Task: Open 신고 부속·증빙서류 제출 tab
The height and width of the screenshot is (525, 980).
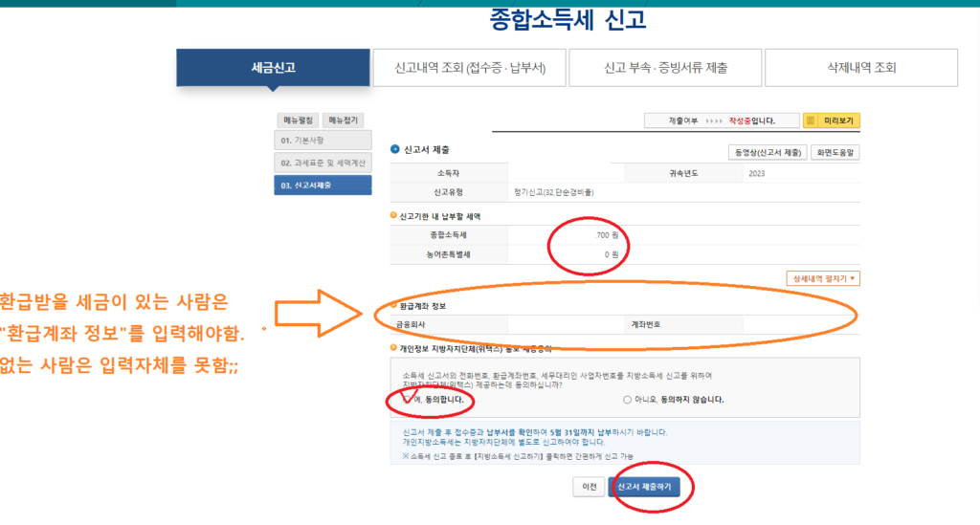Action: tap(665, 68)
